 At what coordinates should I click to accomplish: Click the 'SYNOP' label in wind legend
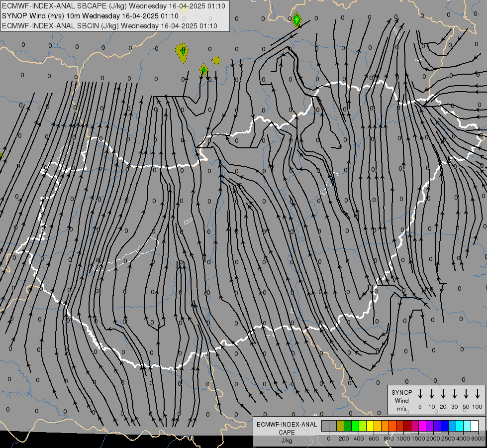coord(401,392)
